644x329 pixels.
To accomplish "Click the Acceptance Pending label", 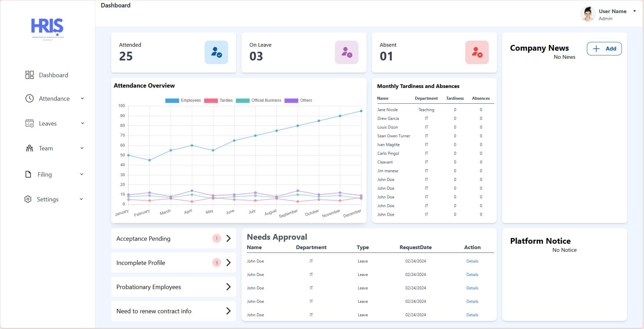I will click(x=143, y=239).
